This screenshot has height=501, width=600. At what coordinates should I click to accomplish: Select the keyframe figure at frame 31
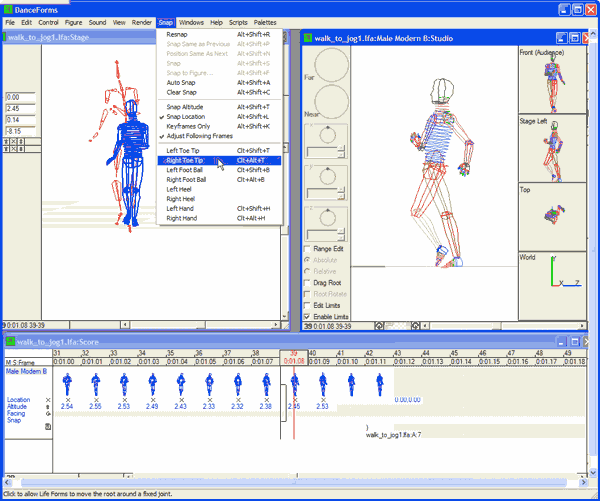click(67, 383)
